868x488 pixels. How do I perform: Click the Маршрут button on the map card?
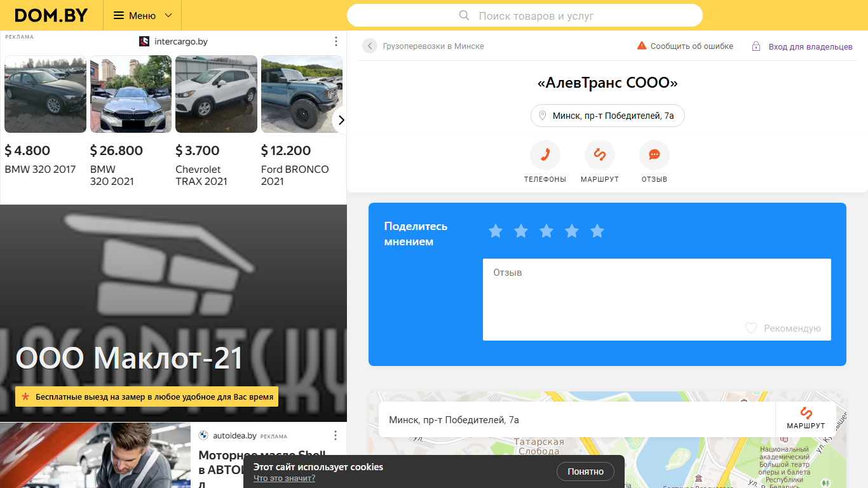pos(806,419)
